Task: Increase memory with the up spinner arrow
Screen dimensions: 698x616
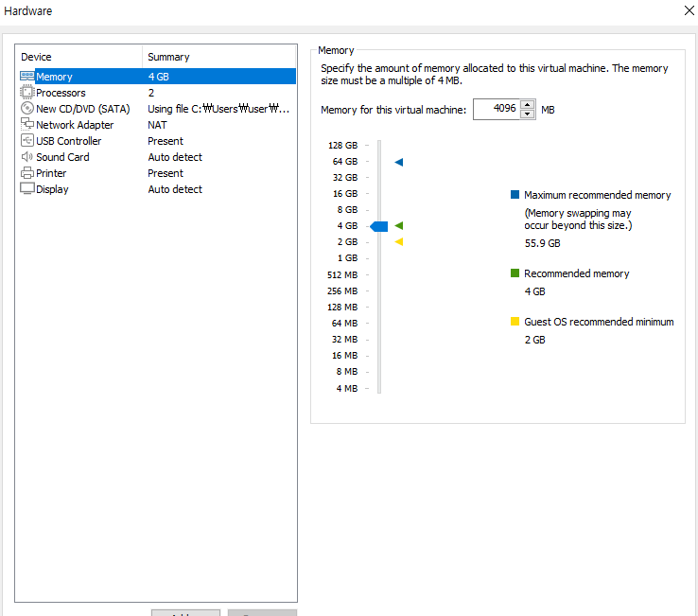Action: (528, 105)
